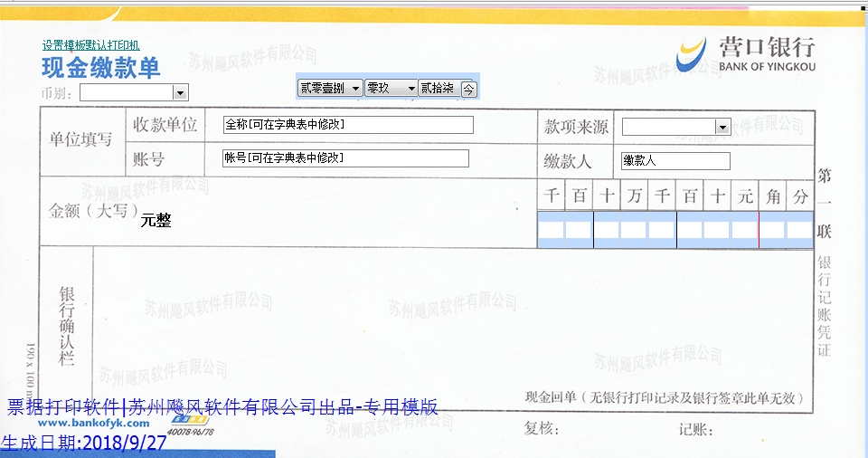Click the 生成日期 2018/9/27 text

[84, 444]
